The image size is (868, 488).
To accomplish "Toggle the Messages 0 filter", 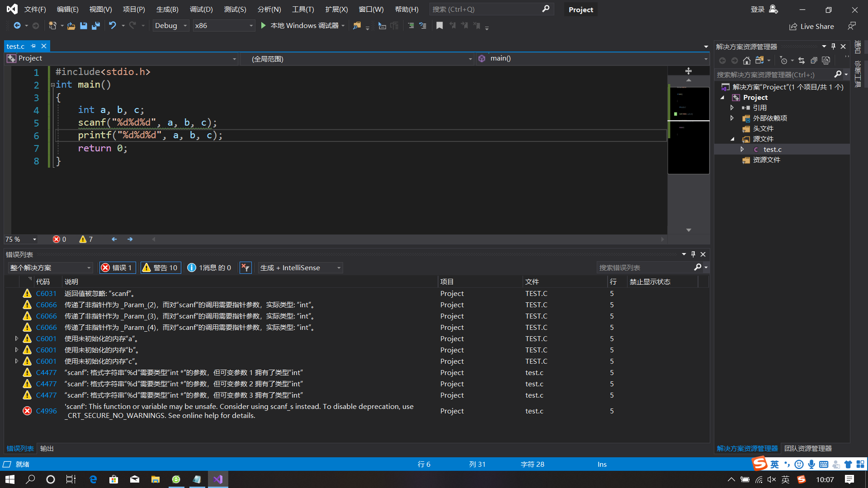I will click(x=209, y=268).
